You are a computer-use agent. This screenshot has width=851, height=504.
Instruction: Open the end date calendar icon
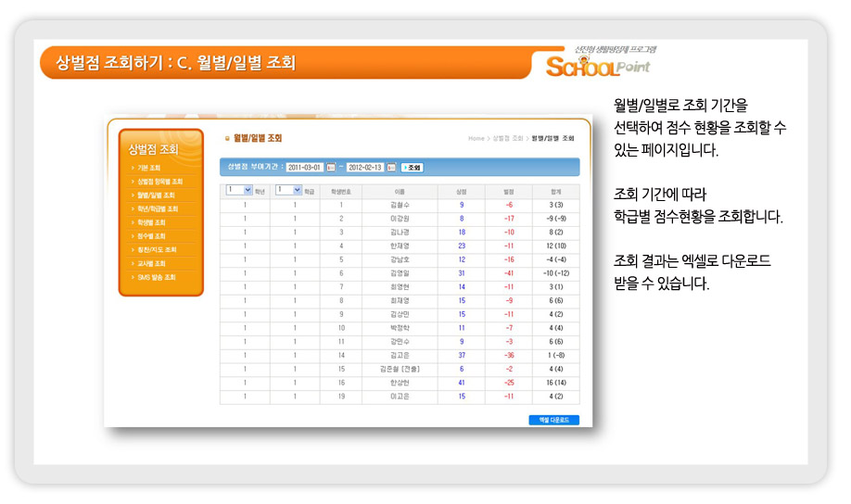[391, 168]
